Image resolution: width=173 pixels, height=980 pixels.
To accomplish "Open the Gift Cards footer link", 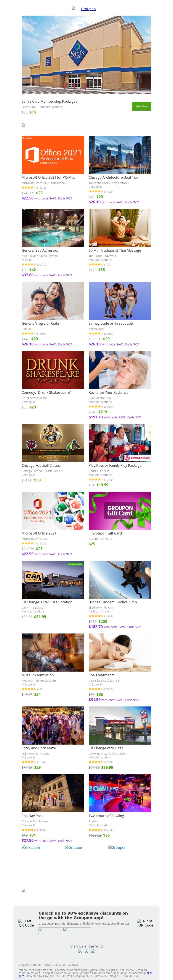I will [x=59, y=964].
